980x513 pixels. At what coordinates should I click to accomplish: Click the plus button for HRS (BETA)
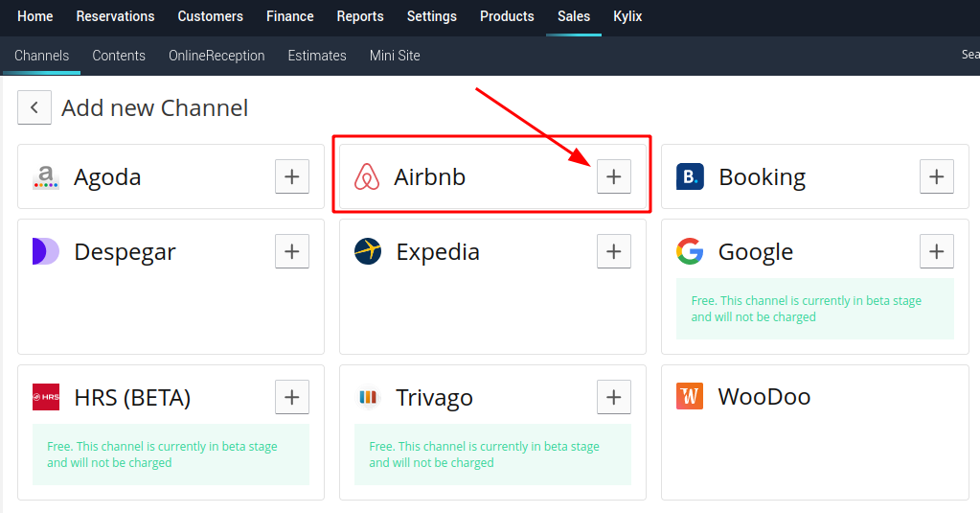pos(292,397)
